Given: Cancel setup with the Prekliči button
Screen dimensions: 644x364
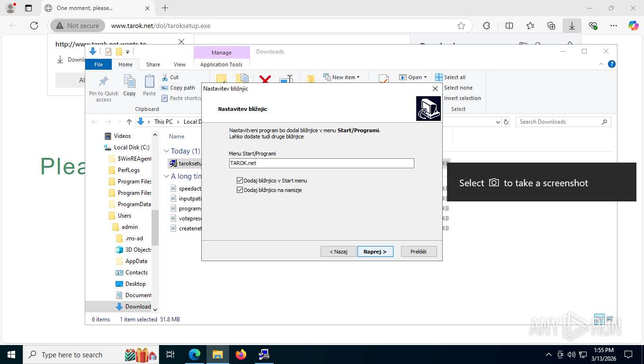Looking at the screenshot, I should (419, 252).
